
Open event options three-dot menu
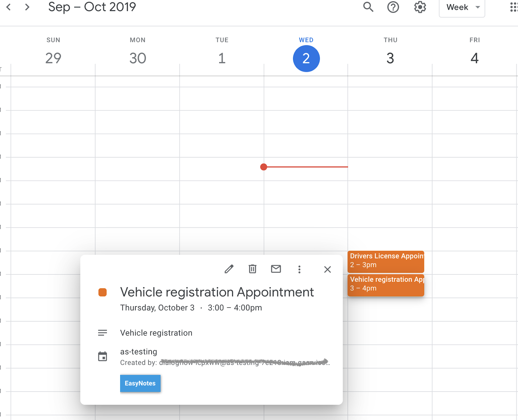(x=299, y=269)
